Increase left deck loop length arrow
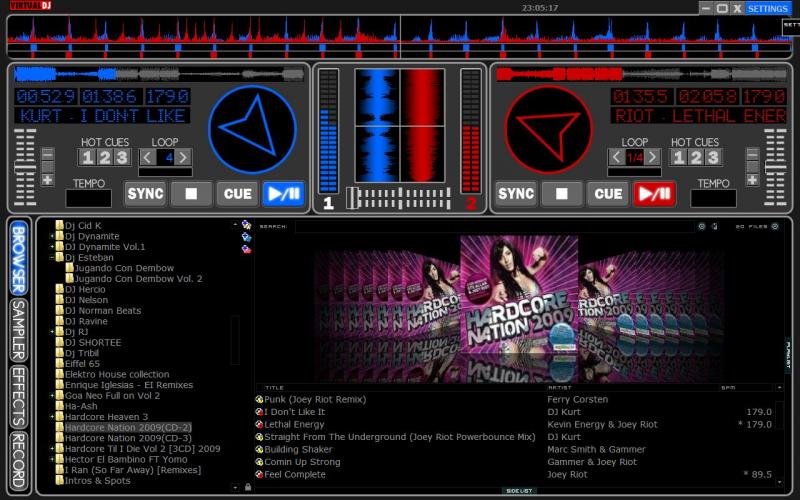 coord(184,157)
